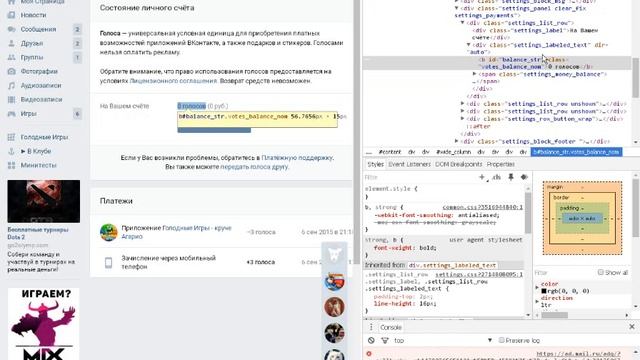Collapse the settings_panel clear_fix div node

coord(457,8)
